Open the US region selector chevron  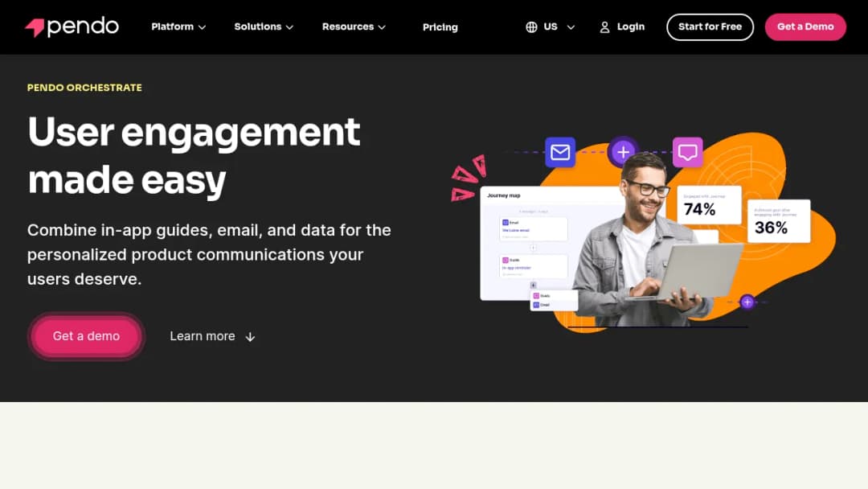pos(571,27)
